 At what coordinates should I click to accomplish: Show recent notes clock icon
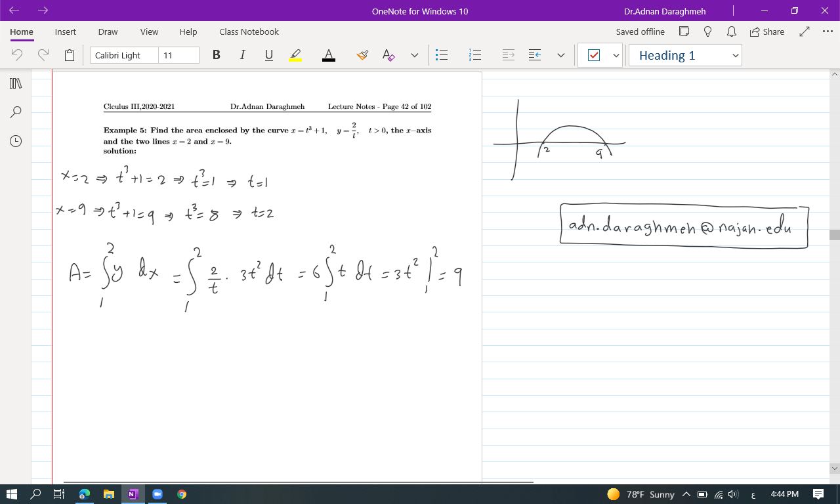16,141
